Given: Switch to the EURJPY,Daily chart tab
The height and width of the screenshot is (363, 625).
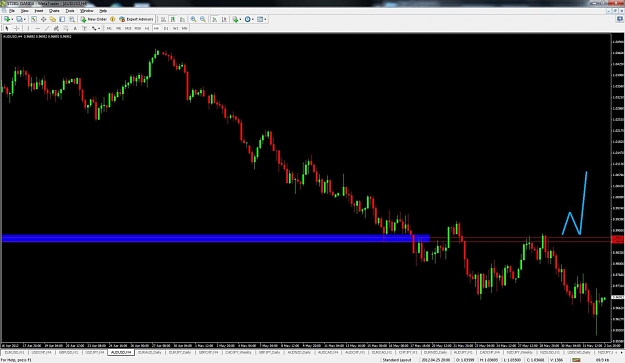Looking at the screenshot, I should click(x=180, y=353).
